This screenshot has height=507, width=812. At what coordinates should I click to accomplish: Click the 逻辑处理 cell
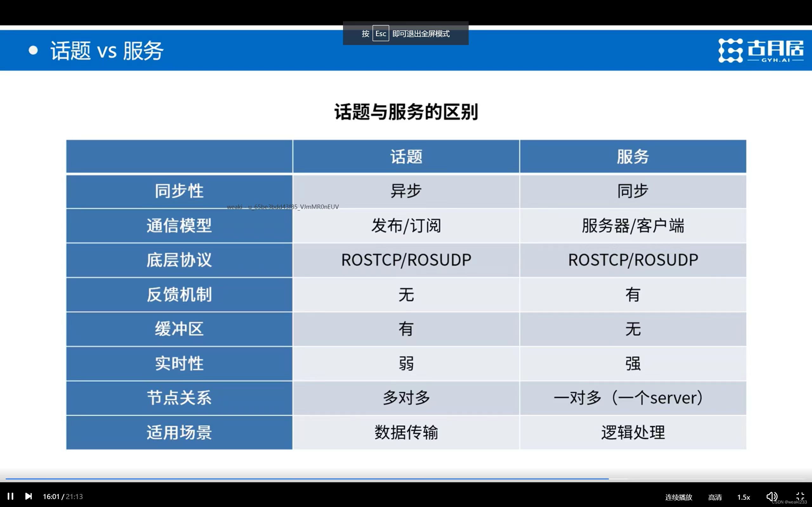[x=633, y=432]
